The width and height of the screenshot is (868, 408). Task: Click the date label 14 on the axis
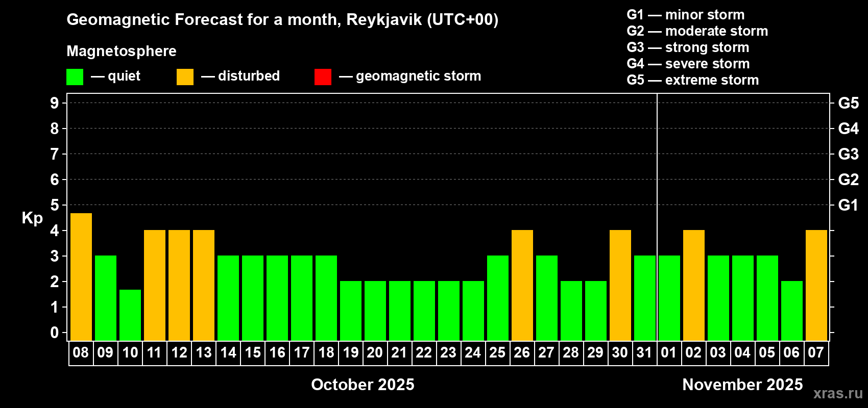[228, 353]
